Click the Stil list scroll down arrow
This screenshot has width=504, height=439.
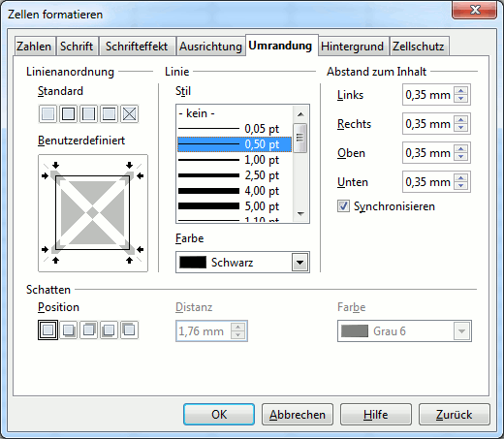point(300,214)
